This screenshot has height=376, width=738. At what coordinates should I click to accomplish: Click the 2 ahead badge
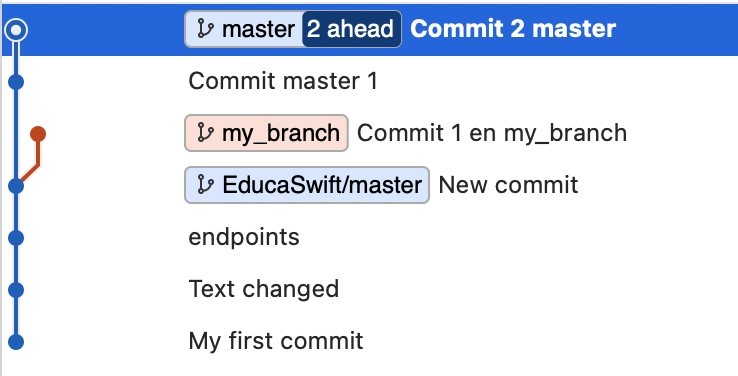(x=352, y=29)
